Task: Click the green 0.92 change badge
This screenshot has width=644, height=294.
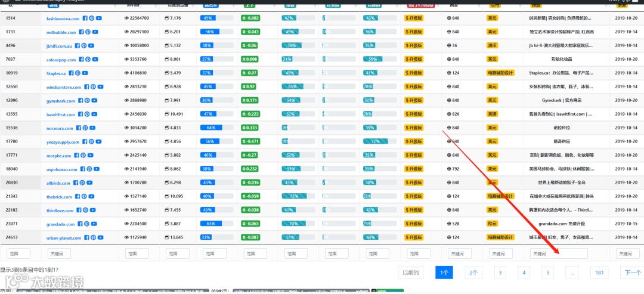Action: (x=249, y=87)
